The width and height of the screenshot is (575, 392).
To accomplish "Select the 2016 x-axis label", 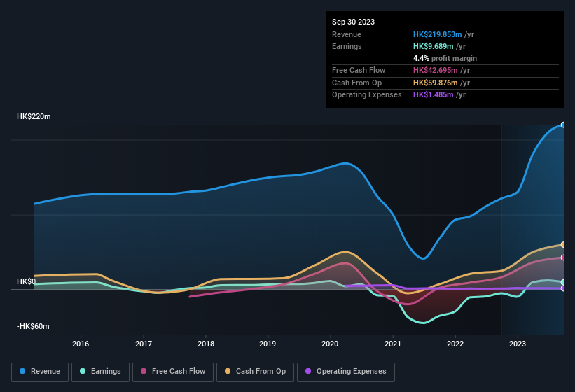I will coord(81,344).
